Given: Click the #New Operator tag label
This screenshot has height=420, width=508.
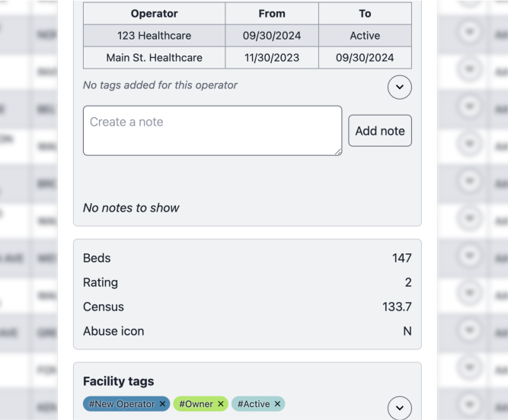Looking at the screenshot, I should click(121, 404).
